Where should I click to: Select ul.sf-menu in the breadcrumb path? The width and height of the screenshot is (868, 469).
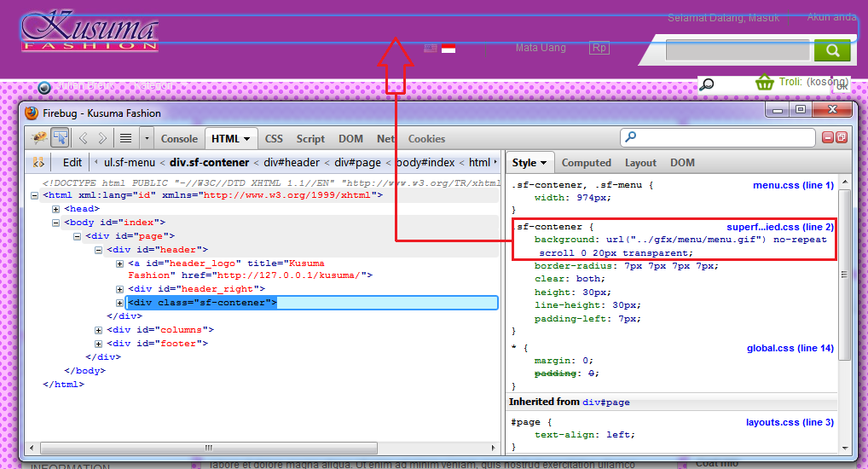click(130, 163)
